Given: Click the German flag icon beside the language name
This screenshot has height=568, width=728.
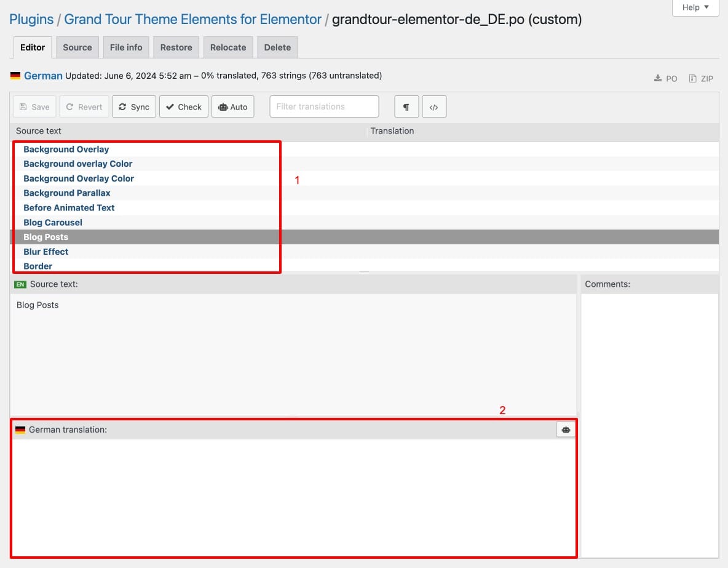Looking at the screenshot, I should click(15, 76).
